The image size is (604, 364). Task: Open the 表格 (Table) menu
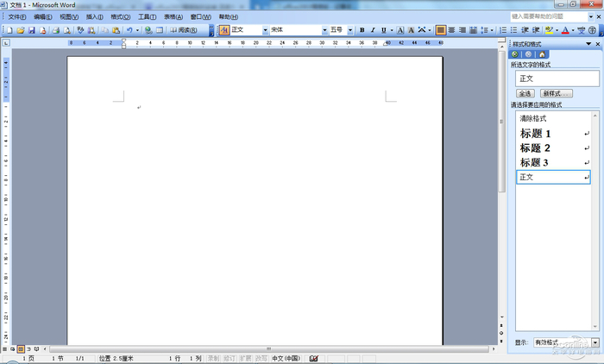[x=173, y=17]
